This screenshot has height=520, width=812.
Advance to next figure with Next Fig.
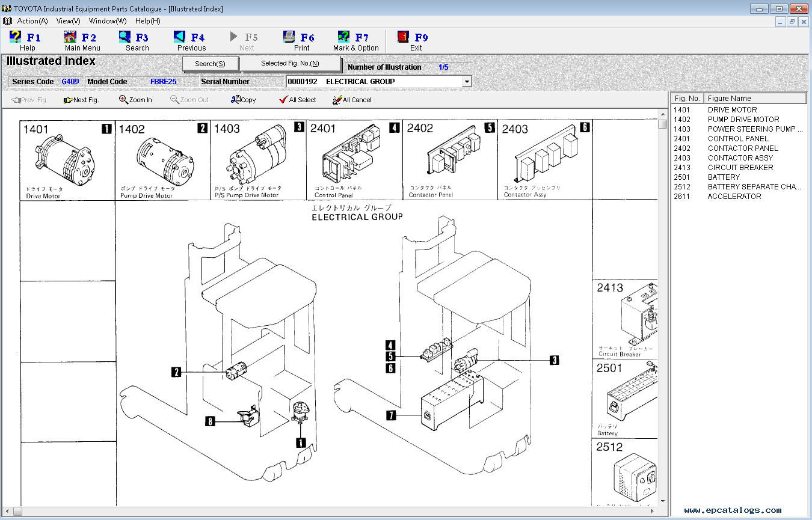coord(81,100)
